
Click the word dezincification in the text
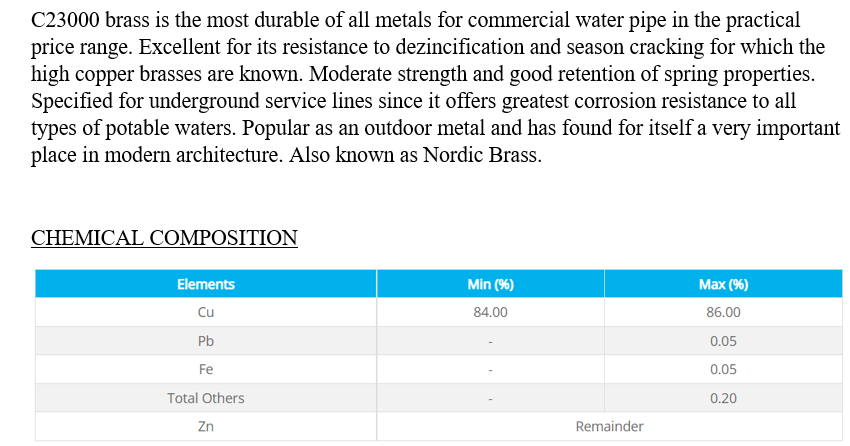[x=460, y=47]
